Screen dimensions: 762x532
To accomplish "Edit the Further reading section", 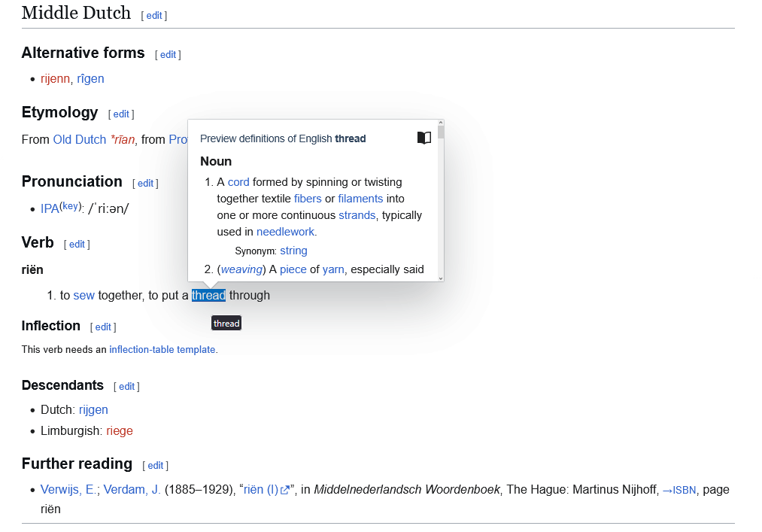I will click(x=156, y=466).
